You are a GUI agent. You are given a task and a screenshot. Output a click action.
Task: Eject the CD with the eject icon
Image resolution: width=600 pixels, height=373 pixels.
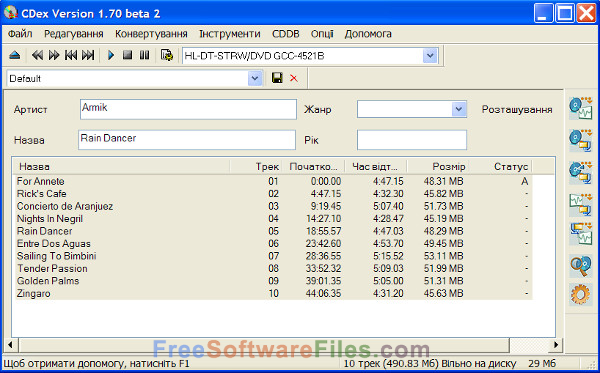(15, 55)
